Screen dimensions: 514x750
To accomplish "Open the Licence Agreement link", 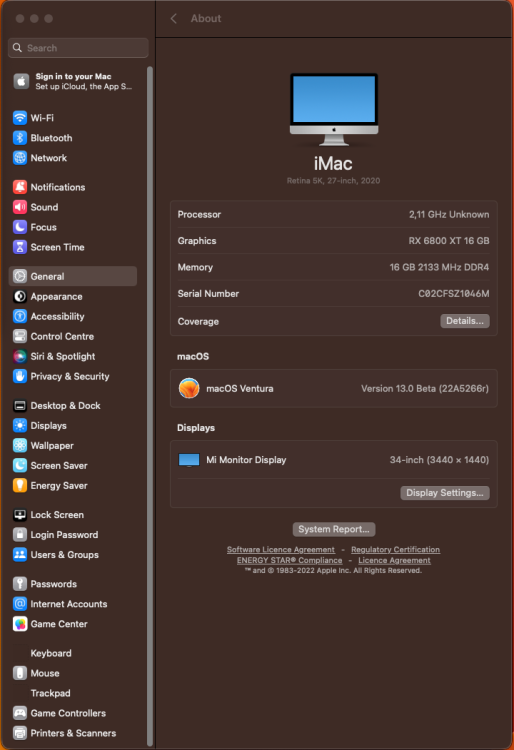I will [394, 560].
